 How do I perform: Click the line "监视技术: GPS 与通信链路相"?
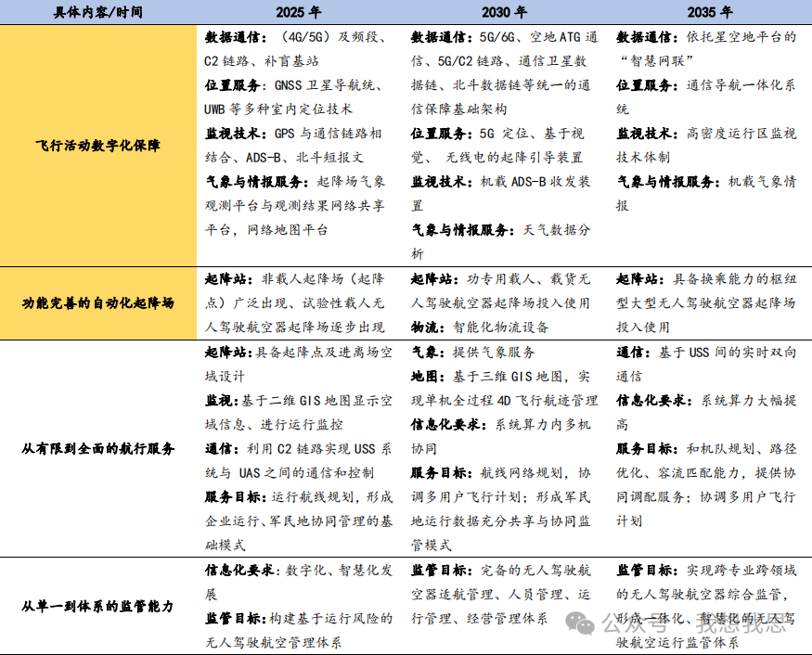tap(293, 134)
